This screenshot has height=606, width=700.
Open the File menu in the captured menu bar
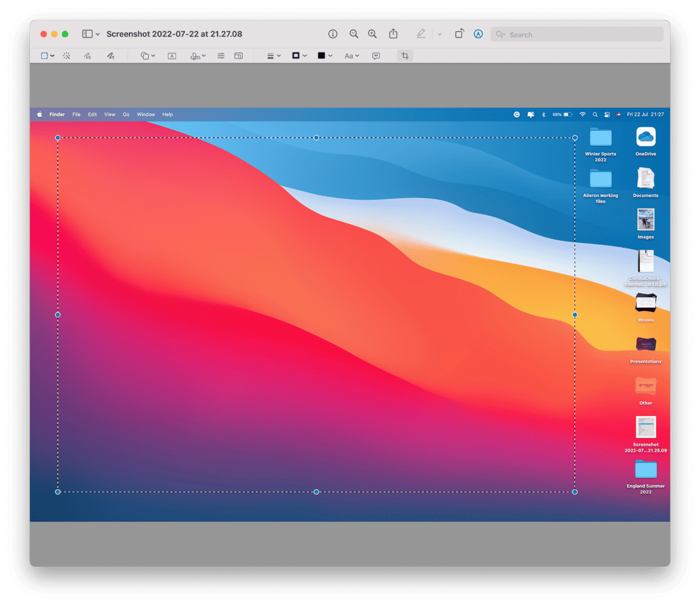tap(76, 114)
